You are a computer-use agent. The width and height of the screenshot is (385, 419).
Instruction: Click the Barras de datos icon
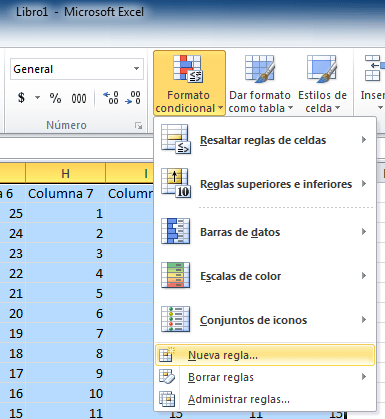point(175,231)
